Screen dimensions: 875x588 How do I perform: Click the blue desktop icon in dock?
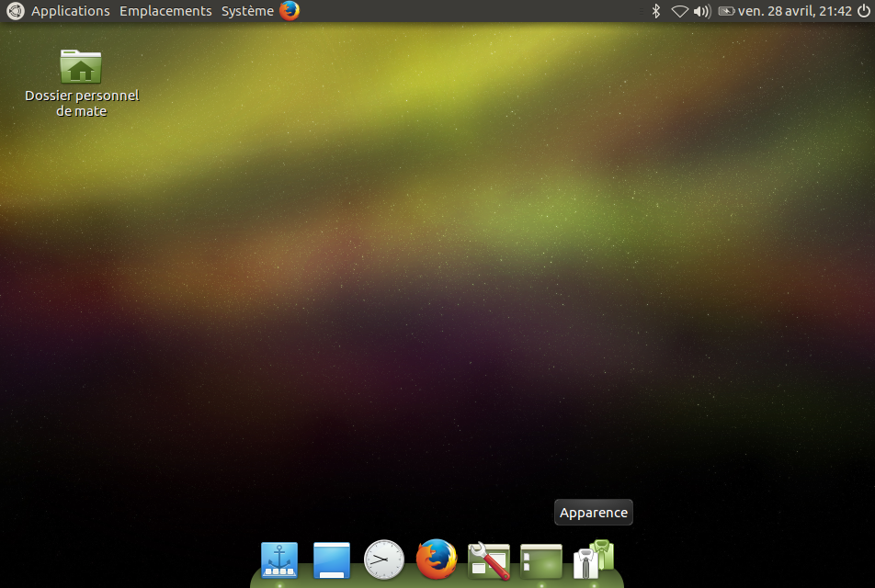coord(332,560)
